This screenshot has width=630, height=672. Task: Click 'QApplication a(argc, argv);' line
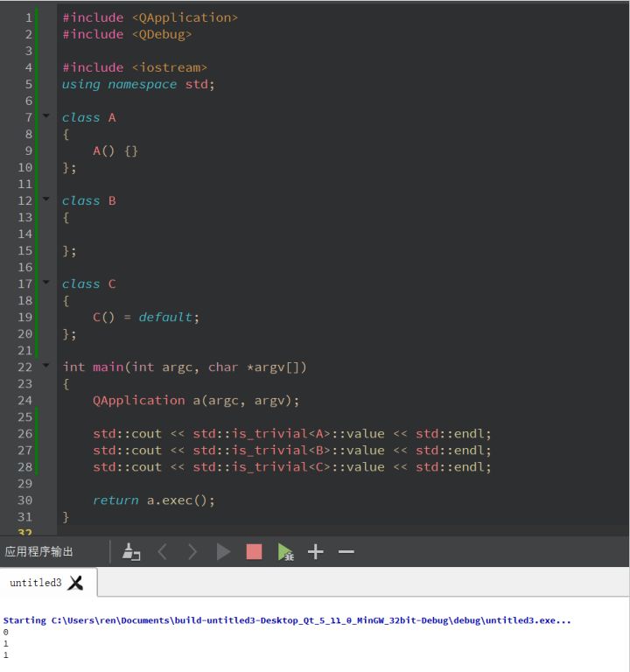click(196, 400)
